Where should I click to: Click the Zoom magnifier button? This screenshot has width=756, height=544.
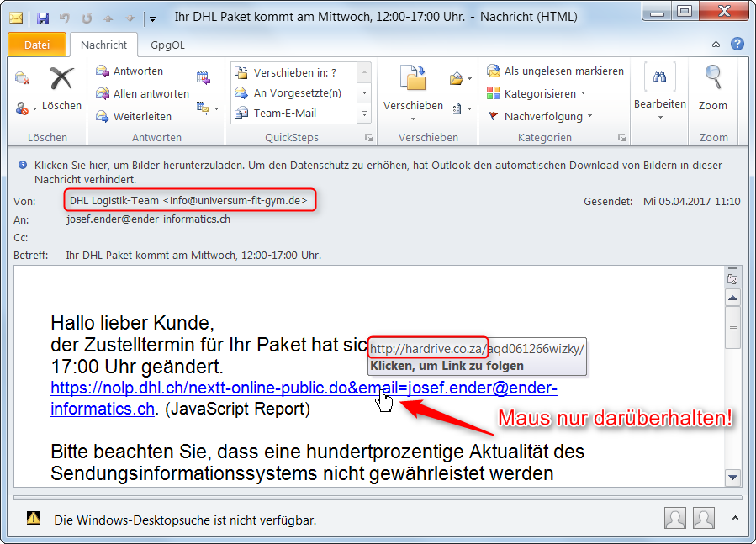[713, 87]
